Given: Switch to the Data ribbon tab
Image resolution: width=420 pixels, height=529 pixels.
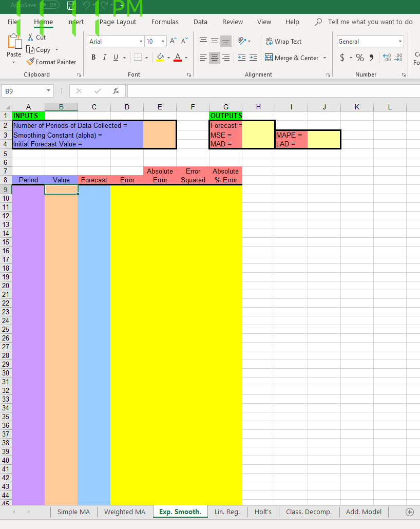Looking at the screenshot, I should tap(200, 22).
